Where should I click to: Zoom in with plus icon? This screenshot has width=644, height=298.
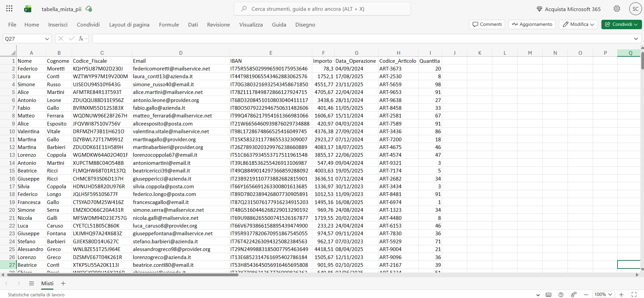(x=621, y=295)
